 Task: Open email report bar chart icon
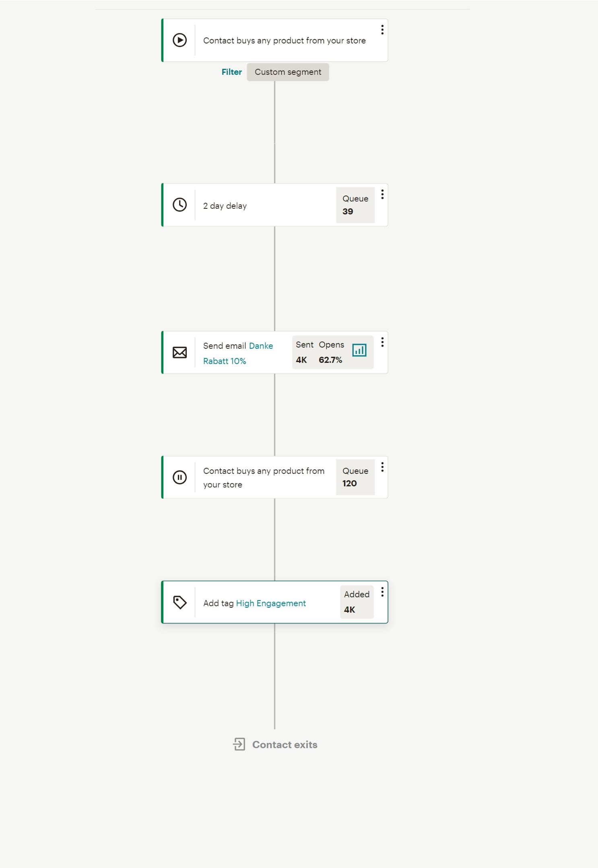359,350
